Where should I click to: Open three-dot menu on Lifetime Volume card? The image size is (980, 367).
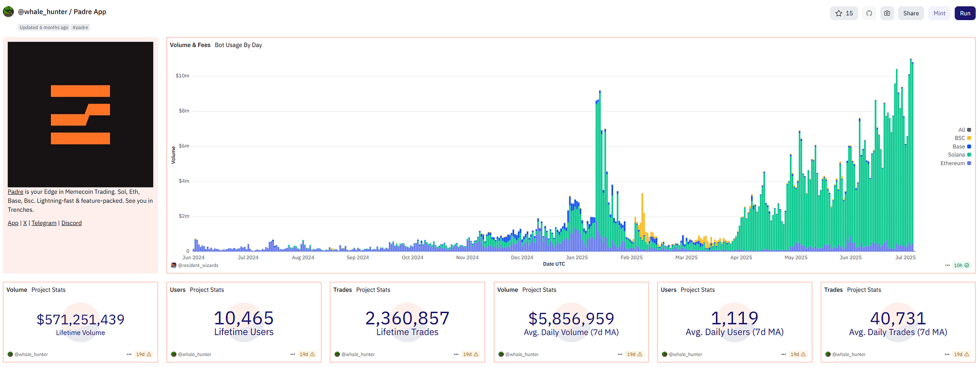129,354
